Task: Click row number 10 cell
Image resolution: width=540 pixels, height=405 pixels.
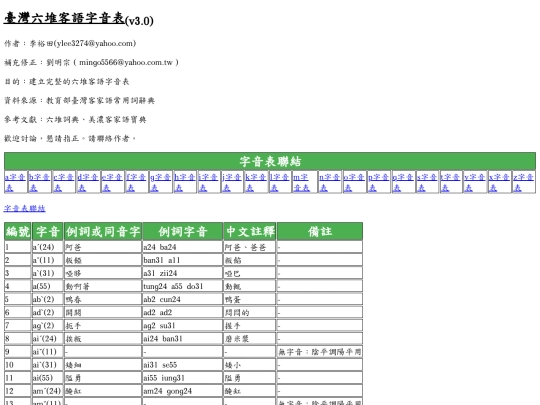Action: coord(18,365)
